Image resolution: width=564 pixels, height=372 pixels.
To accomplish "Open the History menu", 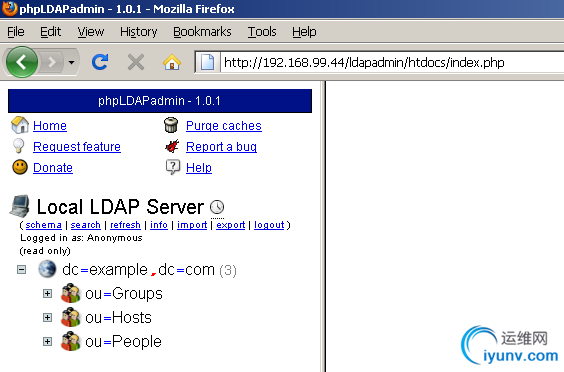I will [138, 32].
